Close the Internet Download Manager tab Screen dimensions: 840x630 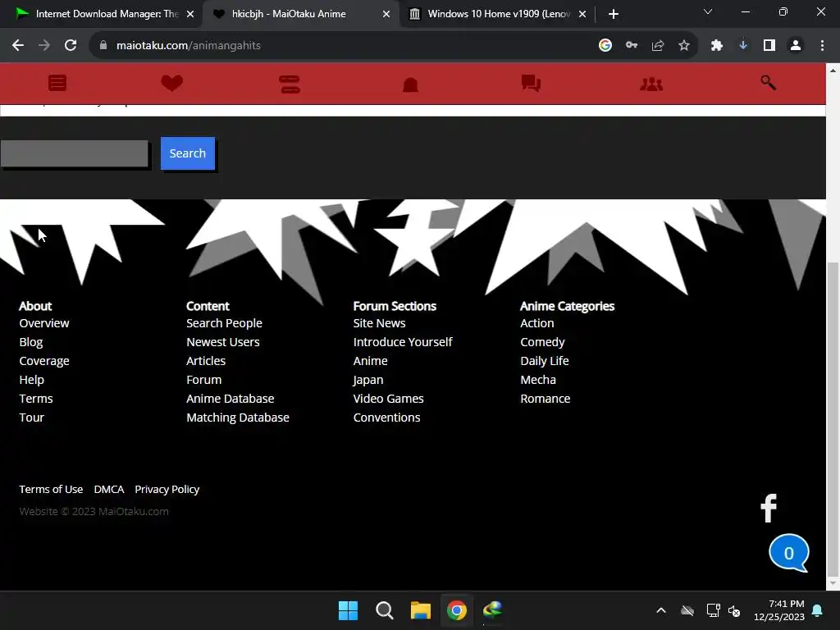pyautogui.click(x=190, y=14)
